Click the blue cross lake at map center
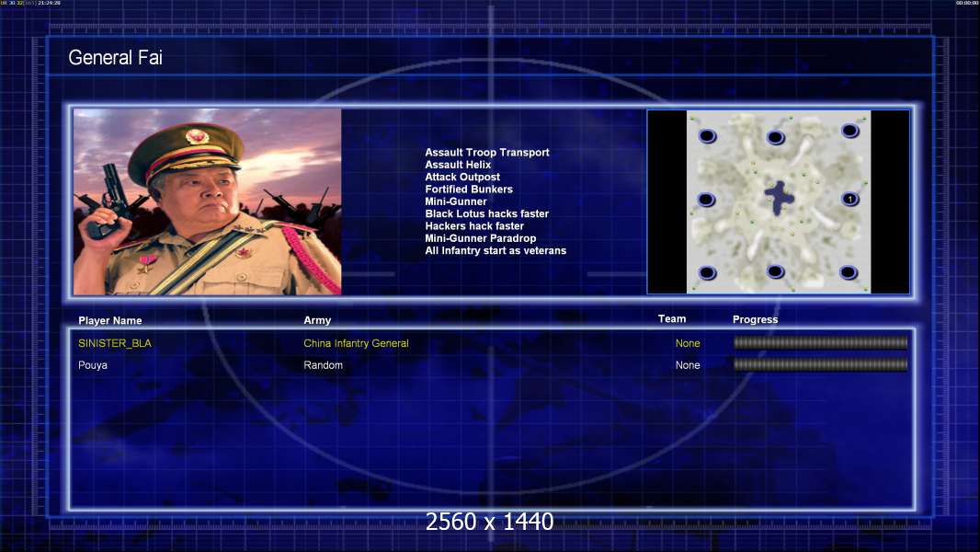 (779, 198)
